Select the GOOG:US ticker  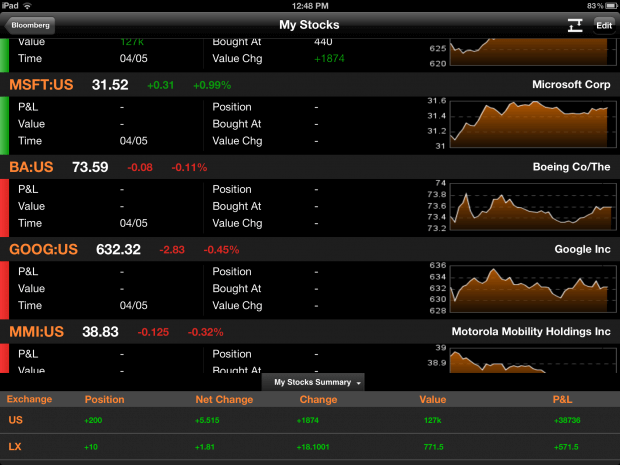[43, 250]
